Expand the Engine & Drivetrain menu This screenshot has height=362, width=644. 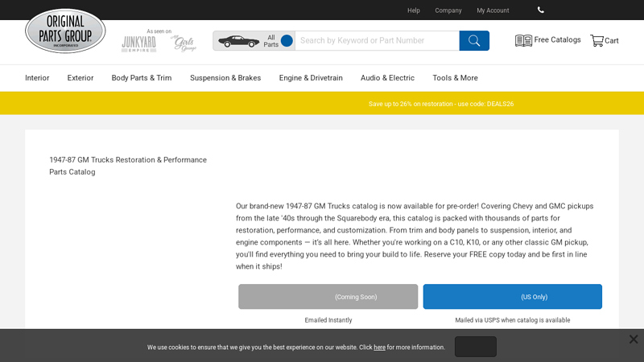tap(311, 78)
